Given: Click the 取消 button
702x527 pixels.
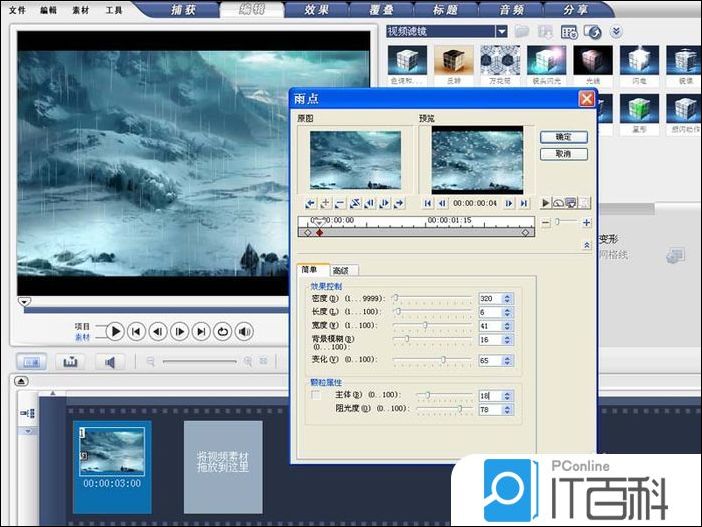Looking at the screenshot, I should point(563,154).
